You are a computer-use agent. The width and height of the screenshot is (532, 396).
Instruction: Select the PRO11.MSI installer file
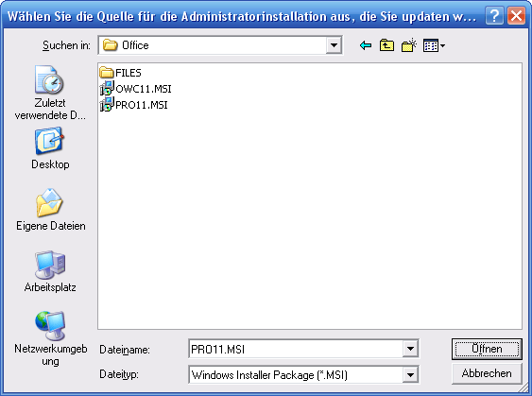click(x=133, y=105)
